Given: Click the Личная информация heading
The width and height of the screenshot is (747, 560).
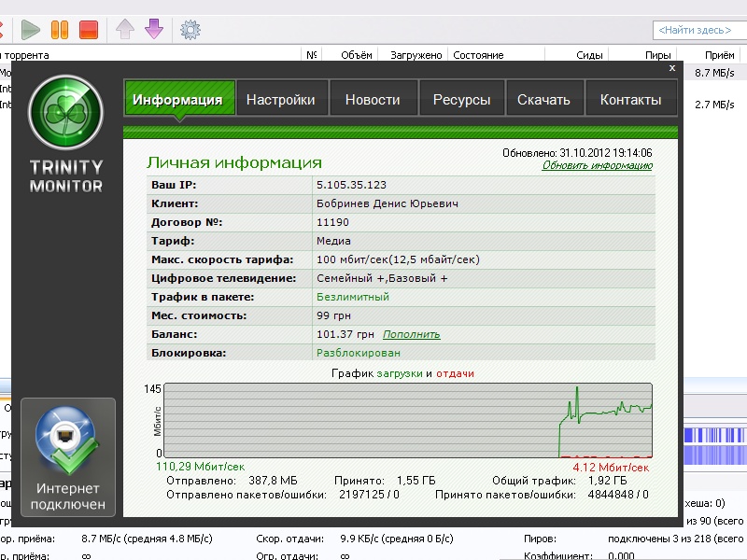Looking at the screenshot, I should click(x=234, y=162).
